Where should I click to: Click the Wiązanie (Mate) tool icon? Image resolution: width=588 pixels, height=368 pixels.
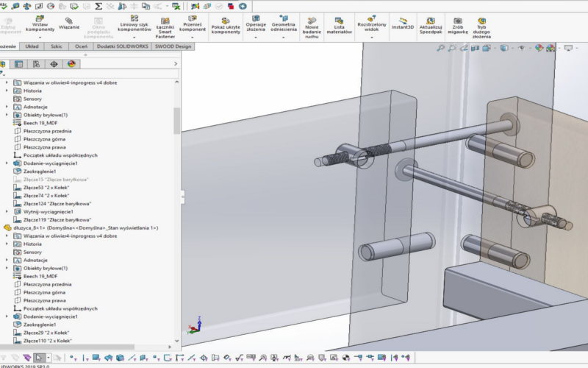click(69, 21)
